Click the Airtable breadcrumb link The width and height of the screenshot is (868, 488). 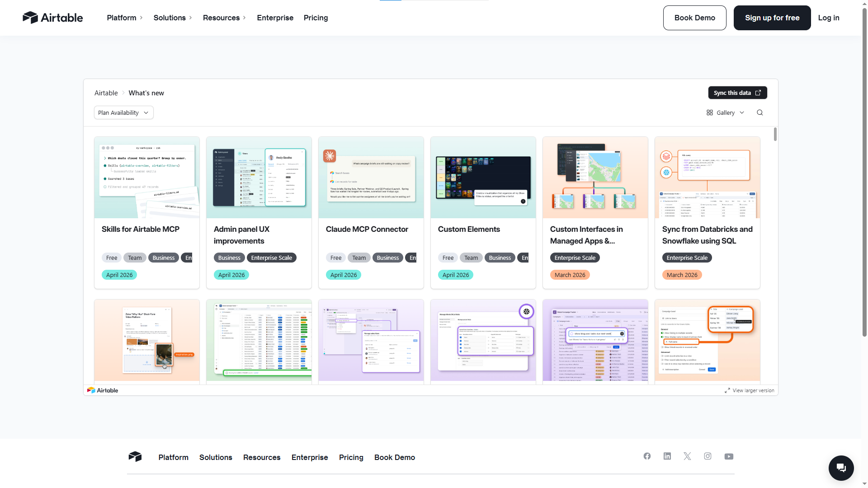coord(106,93)
